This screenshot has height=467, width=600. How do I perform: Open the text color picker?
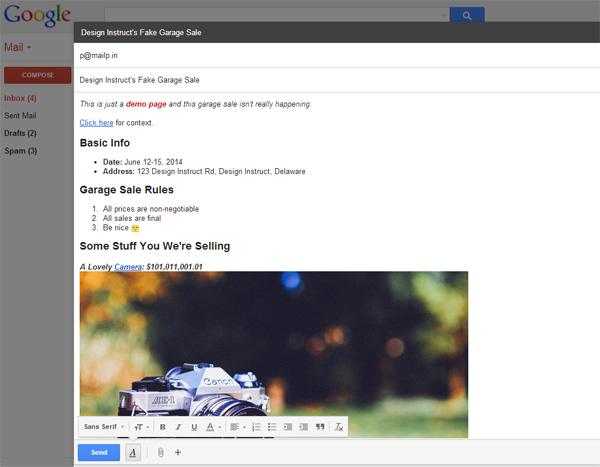tap(214, 427)
